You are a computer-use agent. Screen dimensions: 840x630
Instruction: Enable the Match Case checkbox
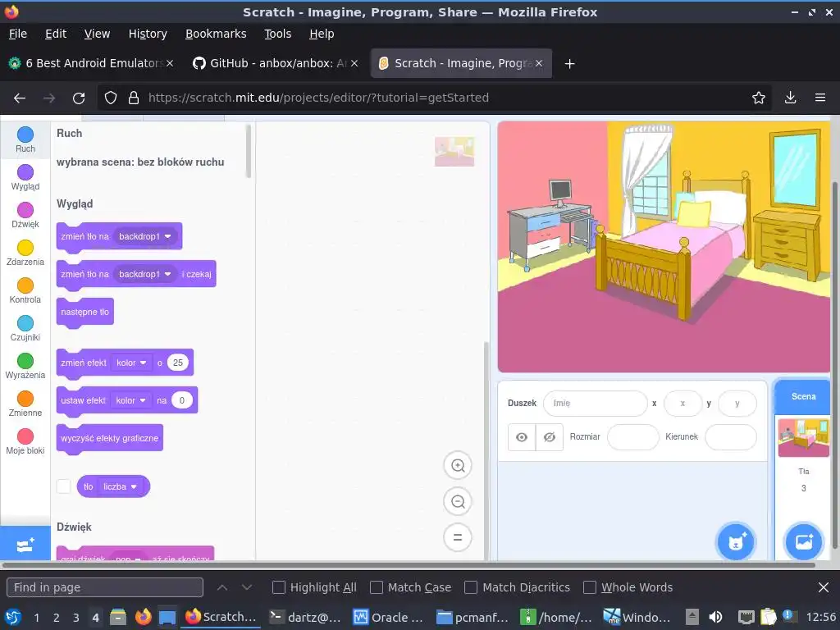coord(377,587)
